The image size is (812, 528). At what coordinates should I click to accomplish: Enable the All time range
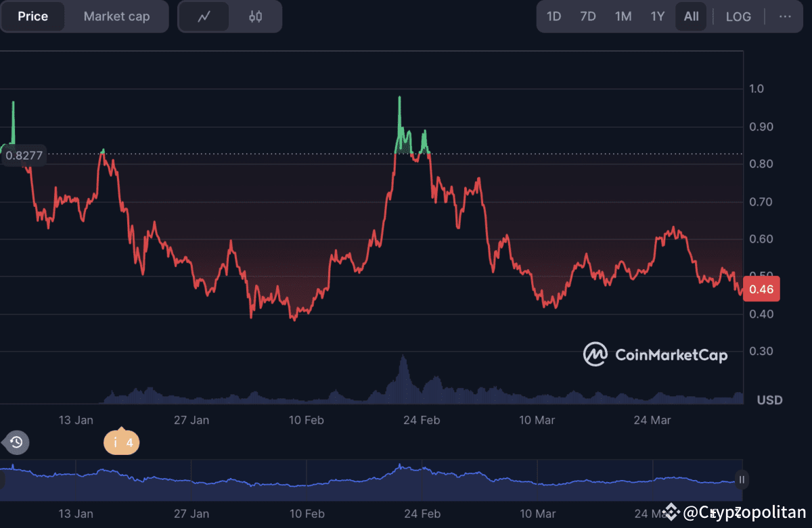(x=691, y=16)
